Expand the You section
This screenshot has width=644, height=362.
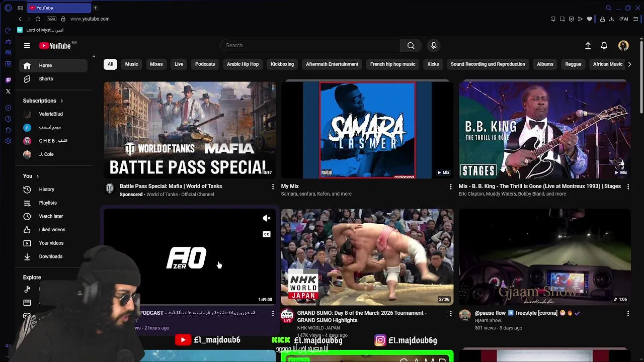click(x=31, y=176)
